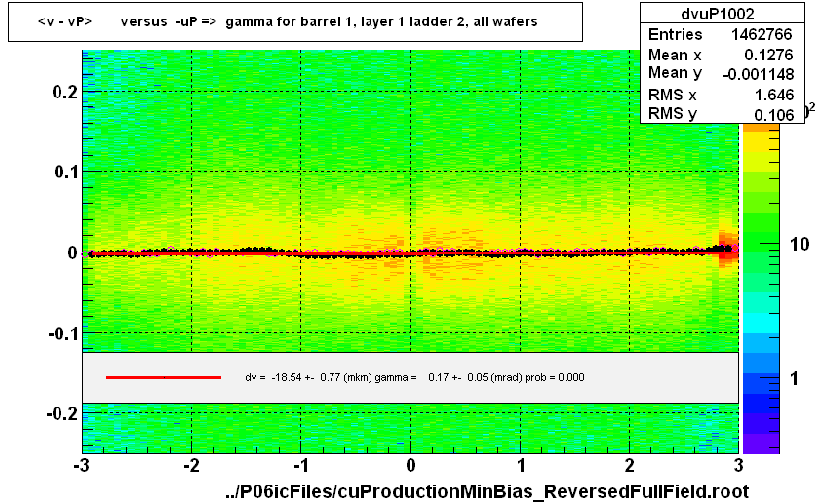Image resolution: width=821 pixels, height=504 pixels.
Task: Click the Entries 1462766 statistics row
Action: pos(721,34)
